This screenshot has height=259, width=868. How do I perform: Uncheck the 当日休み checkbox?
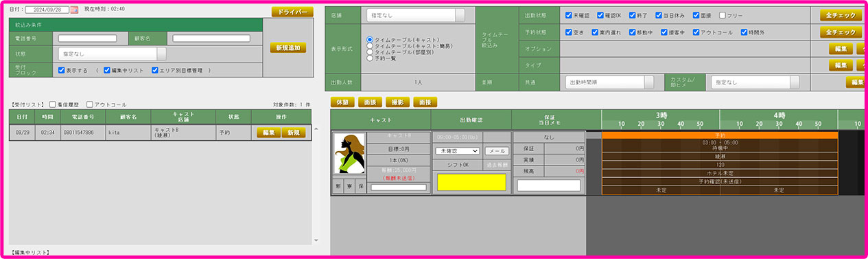click(659, 15)
